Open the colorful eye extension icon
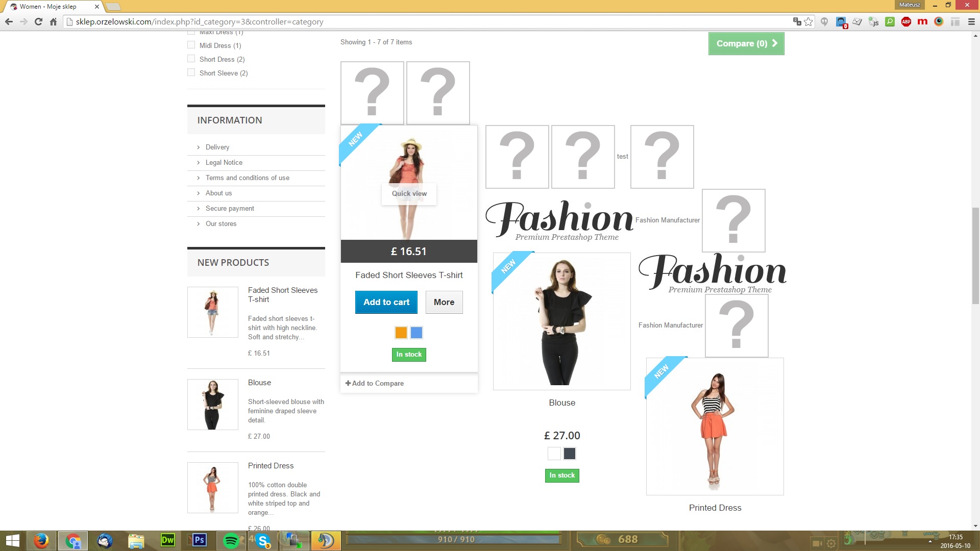Image resolution: width=980 pixels, height=551 pixels. pyautogui.click(x=939, y=22)
